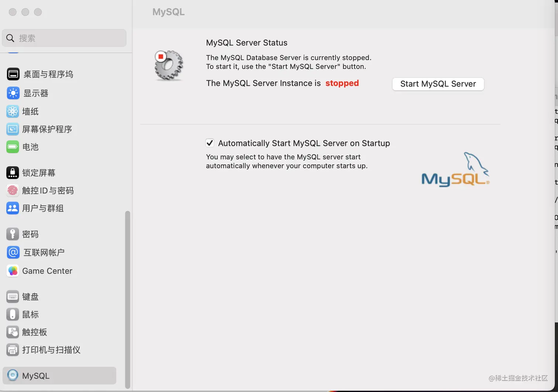Click the window minimize button

click(x=25, y=12)
